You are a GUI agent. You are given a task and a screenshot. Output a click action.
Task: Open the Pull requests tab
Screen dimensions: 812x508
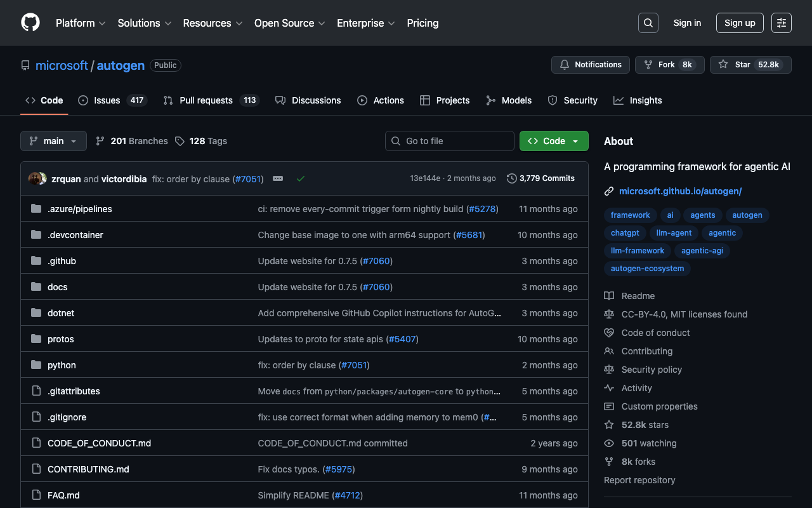206,100
